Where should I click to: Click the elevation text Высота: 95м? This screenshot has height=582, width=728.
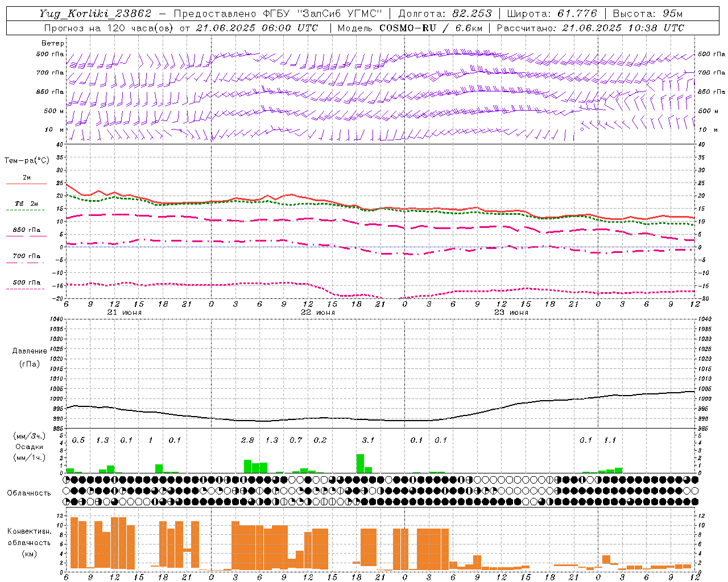click(647, 14)
